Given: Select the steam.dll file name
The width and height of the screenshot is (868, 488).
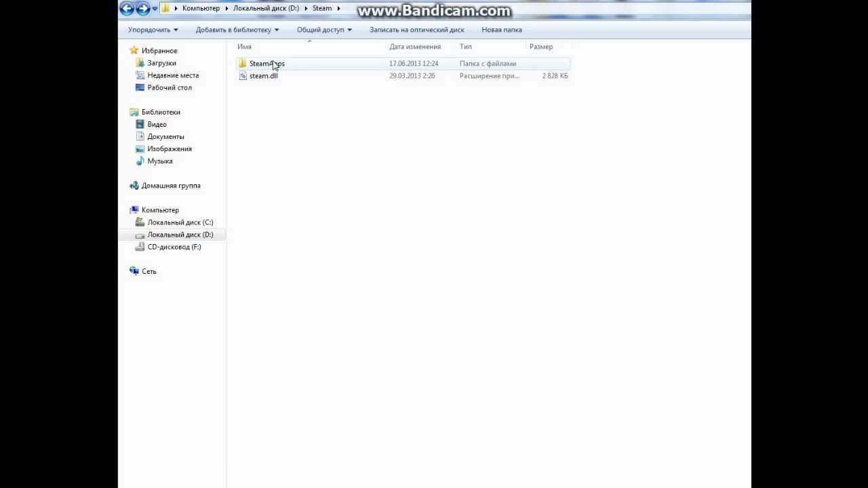Looking at the screenshot, I should 264,76.
